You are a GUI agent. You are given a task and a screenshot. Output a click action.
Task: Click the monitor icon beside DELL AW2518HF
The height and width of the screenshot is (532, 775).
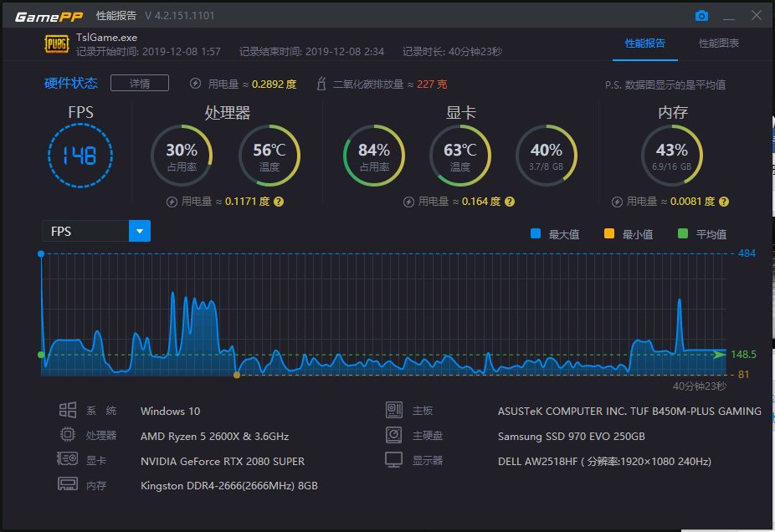[x=394, y=460]
